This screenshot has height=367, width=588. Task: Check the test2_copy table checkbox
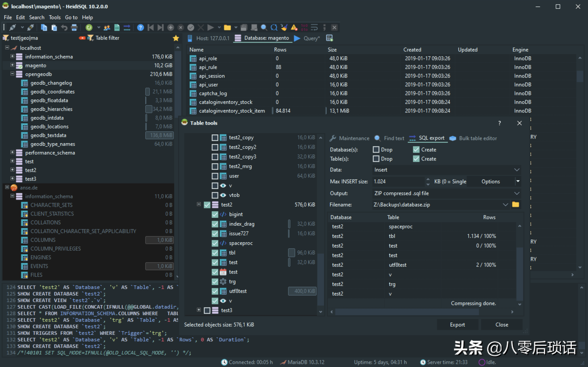215,138
